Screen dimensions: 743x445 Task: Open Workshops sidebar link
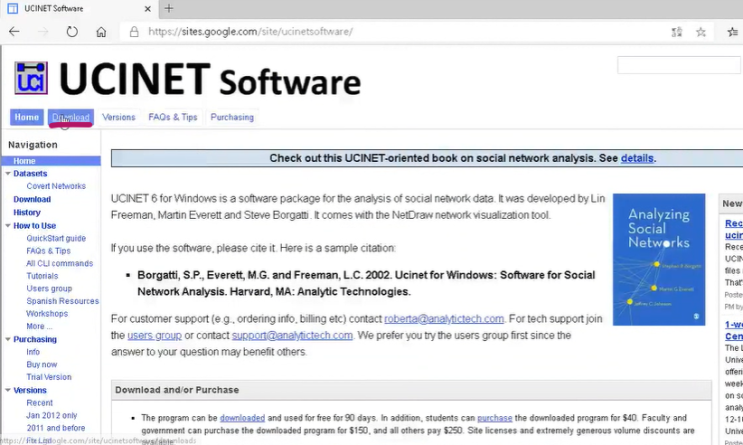[x=47, y=314]
